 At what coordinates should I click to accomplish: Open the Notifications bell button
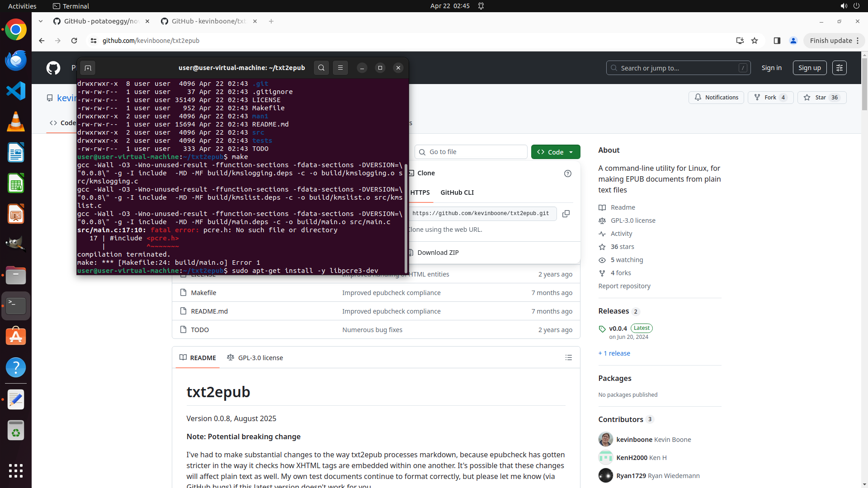(x=716, y=97)
